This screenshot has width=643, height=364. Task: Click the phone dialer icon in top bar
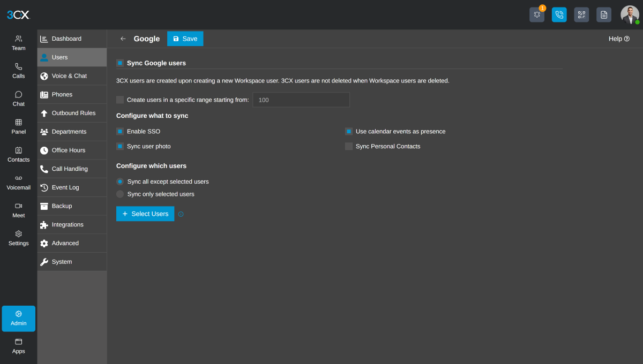point(559,14)
